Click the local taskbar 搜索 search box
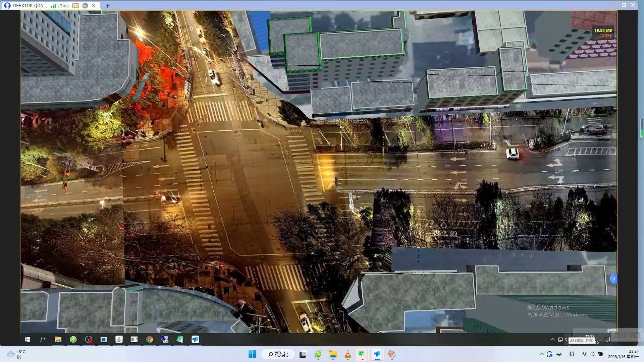644x362 pixels. 278,354
